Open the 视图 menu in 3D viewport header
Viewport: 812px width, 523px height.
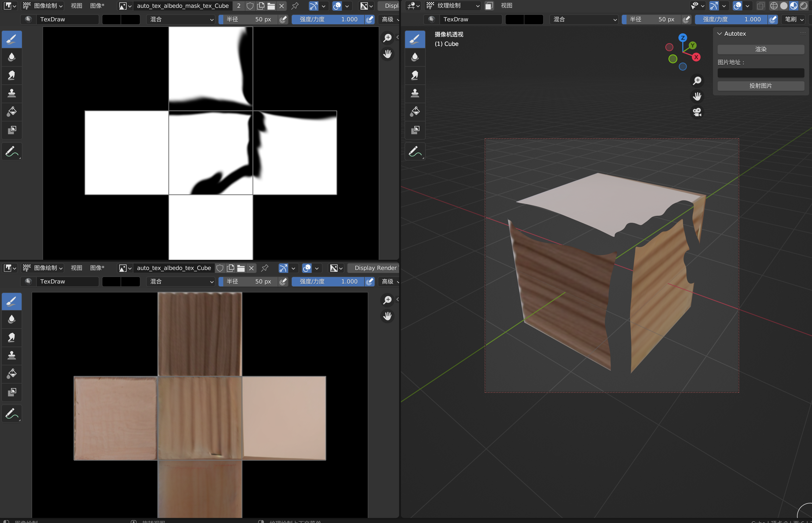(x=506, y=6)
